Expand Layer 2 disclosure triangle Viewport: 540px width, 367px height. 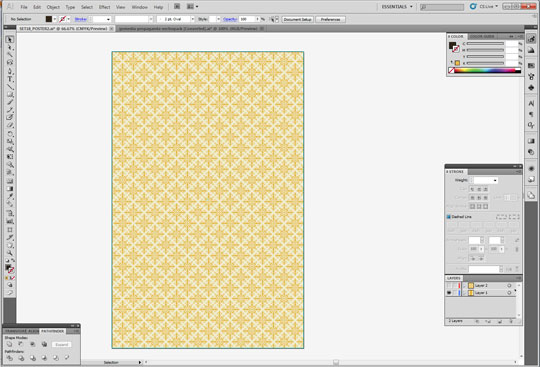point(465,285)
